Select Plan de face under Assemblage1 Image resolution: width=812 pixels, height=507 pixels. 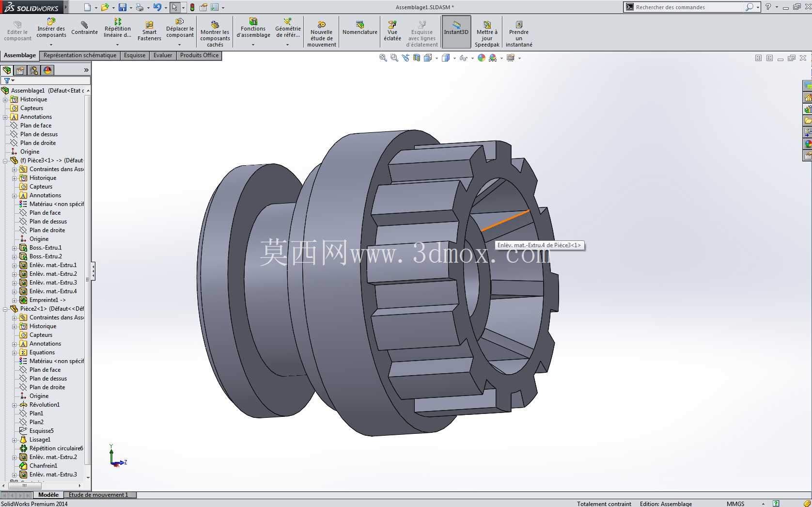(35, 126)
